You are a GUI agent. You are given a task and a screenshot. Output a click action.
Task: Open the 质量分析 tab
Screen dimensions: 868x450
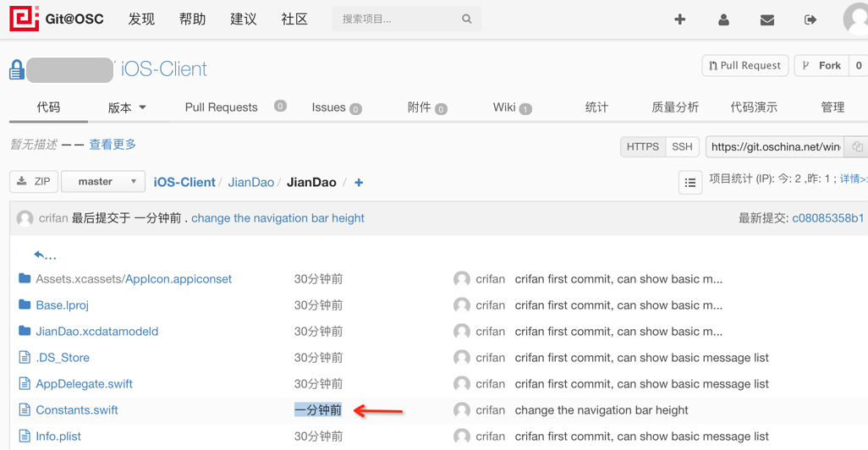[675, 107]
